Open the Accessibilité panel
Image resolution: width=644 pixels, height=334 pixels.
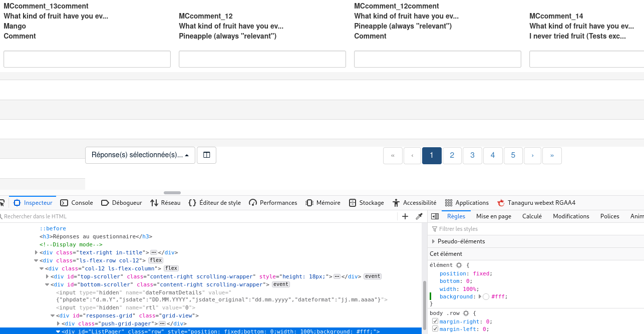click(x=415, y=203)
